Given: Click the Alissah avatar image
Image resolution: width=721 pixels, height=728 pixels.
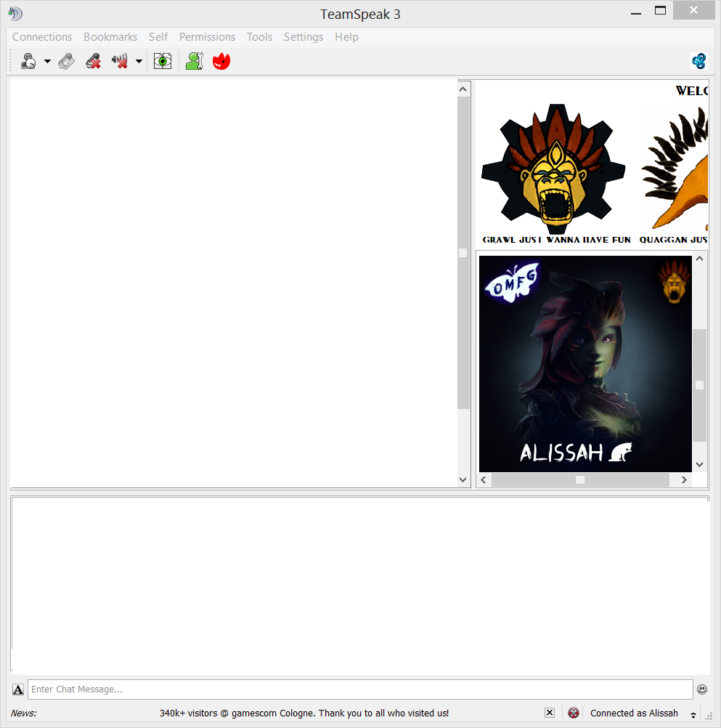Looking at the screenshot, I should 585,363.
